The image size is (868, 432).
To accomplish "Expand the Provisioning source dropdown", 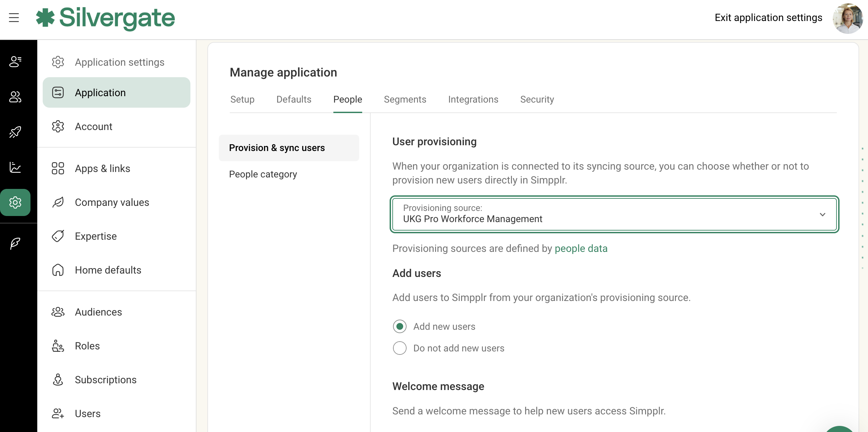I will [x=614, y=214].
